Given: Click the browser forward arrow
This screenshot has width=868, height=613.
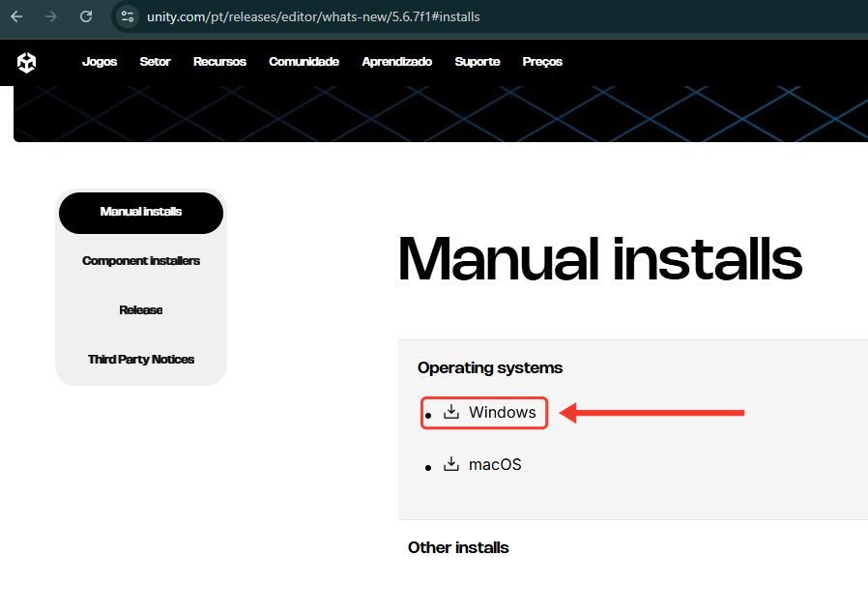Looking at the screenshot, I should 51,16.
